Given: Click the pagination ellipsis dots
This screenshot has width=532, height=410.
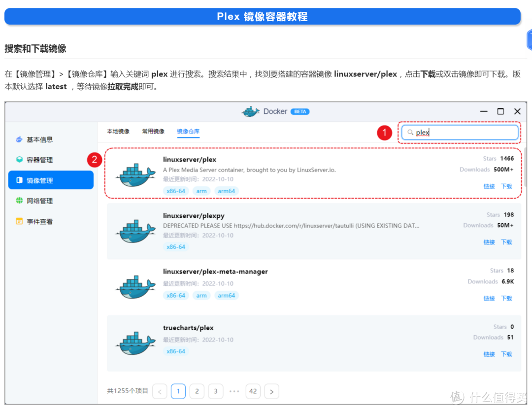Looking at the screenshot, I should [x=234, y=391].
